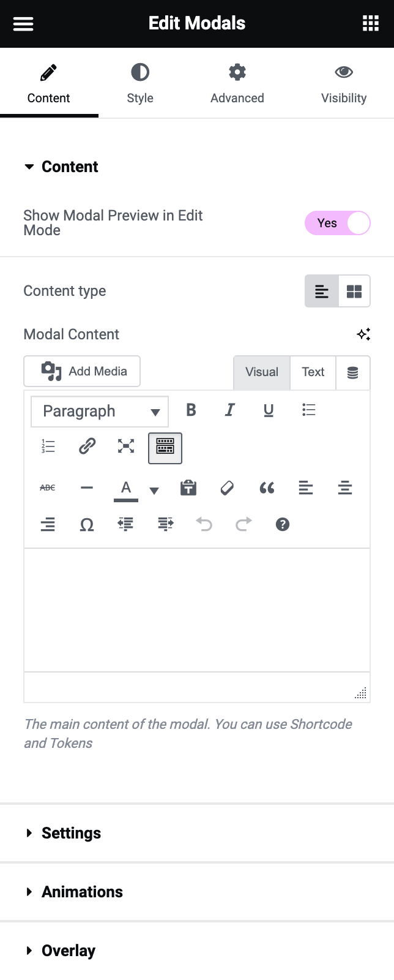Image resolution: width=394 pixels, height=980 pixels.
Task: Expand the Animations section
Action: click(x=82, y=892)
